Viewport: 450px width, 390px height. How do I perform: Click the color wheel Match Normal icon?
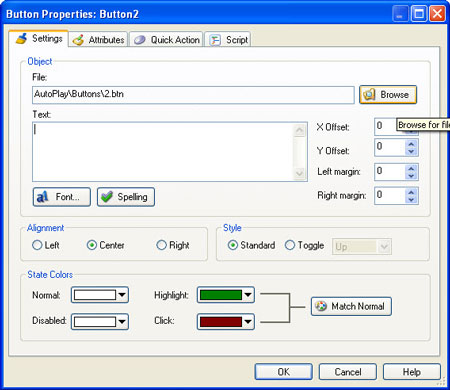coord(321,306)
